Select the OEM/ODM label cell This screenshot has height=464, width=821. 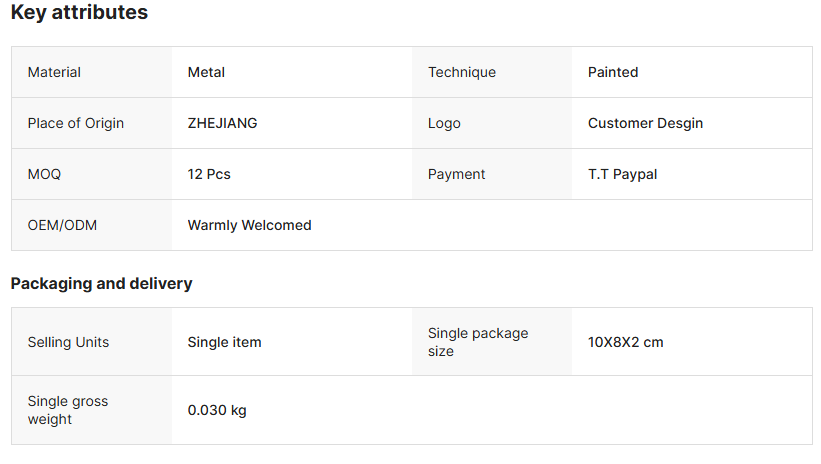click(62, 225)
